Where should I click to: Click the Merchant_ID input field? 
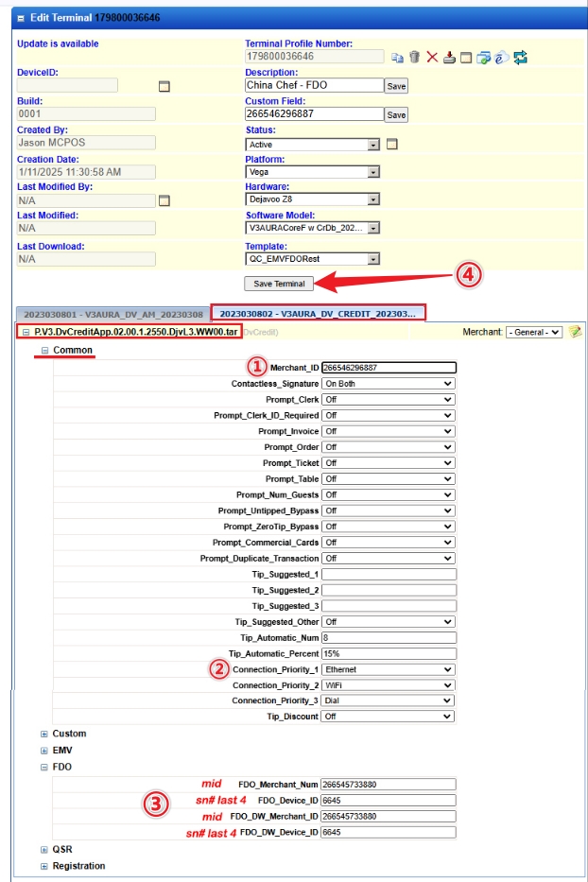pos(388,368)
